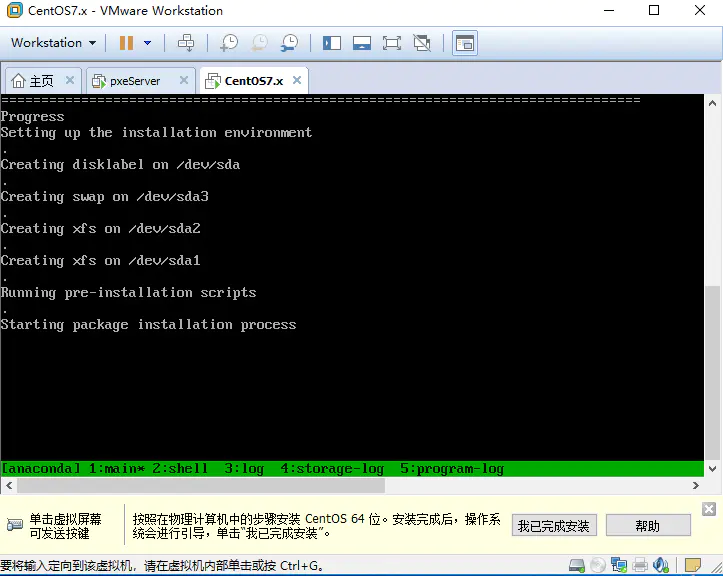The width and height of the screenshot is (723, 576).
Task: Click the message log note icon
Action: (x=693, y=565)
